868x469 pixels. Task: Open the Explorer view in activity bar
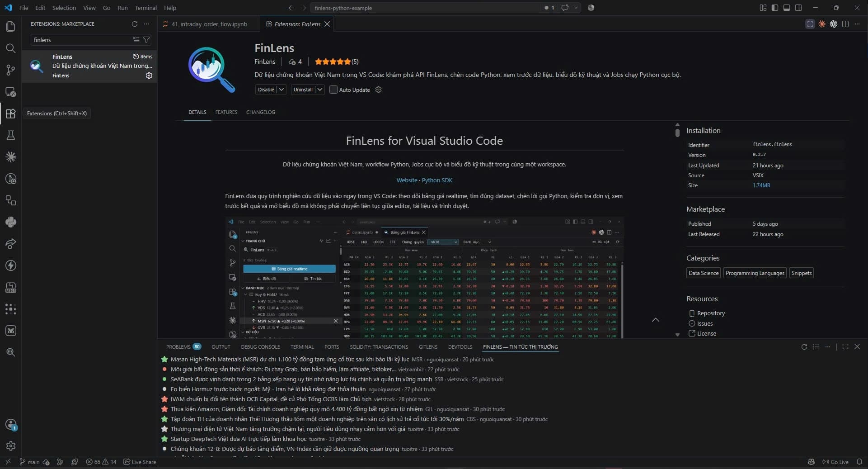(x=10, y=27)
